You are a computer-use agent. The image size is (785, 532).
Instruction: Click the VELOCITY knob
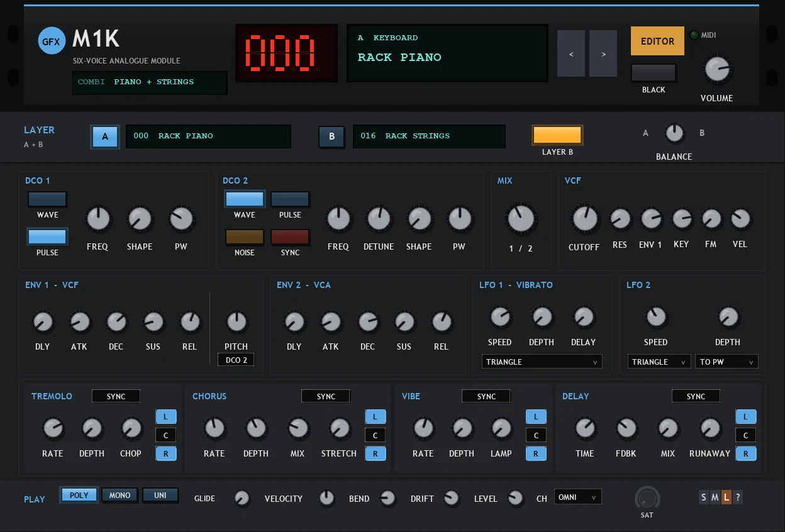click(326, 499)
